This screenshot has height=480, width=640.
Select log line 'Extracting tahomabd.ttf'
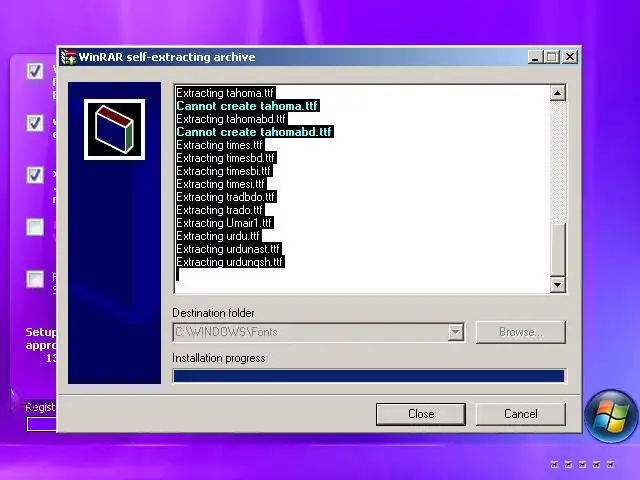tap(231, 119)
